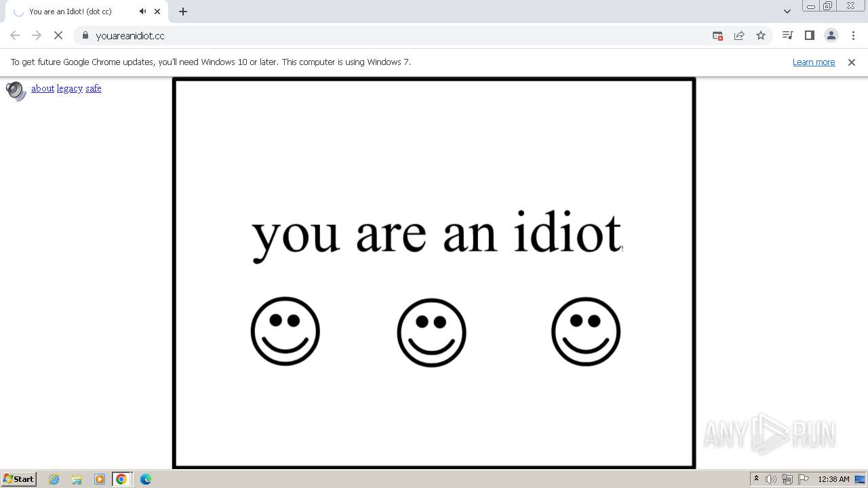Close the 'You are an Idiot!' tab
868x488 pixels.
coord(157,12)
